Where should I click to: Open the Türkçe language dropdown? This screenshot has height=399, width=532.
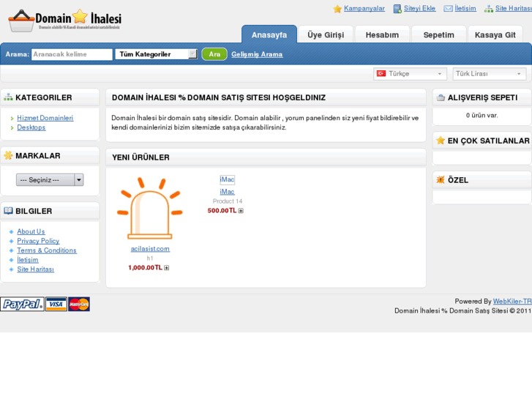tap(410, 74)
